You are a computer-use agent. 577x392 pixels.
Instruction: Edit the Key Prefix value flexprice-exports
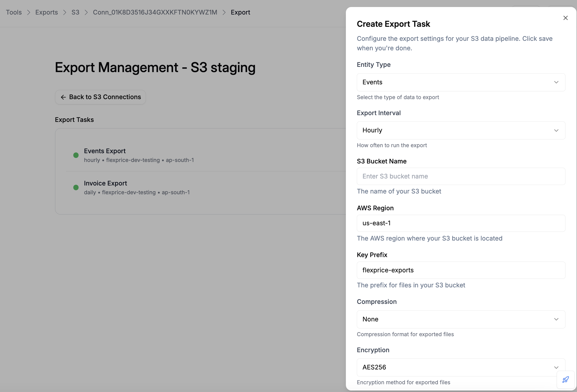coord(461,270)
